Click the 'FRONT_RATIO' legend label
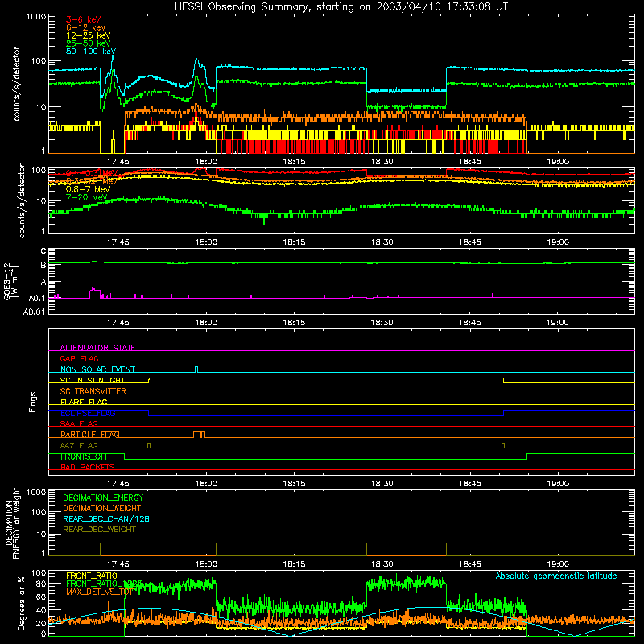This screenshot has width=644, height=644. (92, 576)
